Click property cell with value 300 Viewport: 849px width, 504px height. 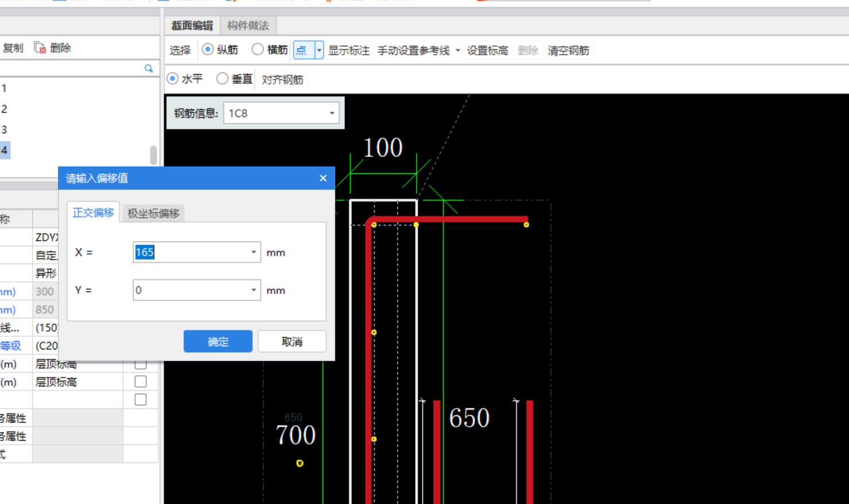77,292
